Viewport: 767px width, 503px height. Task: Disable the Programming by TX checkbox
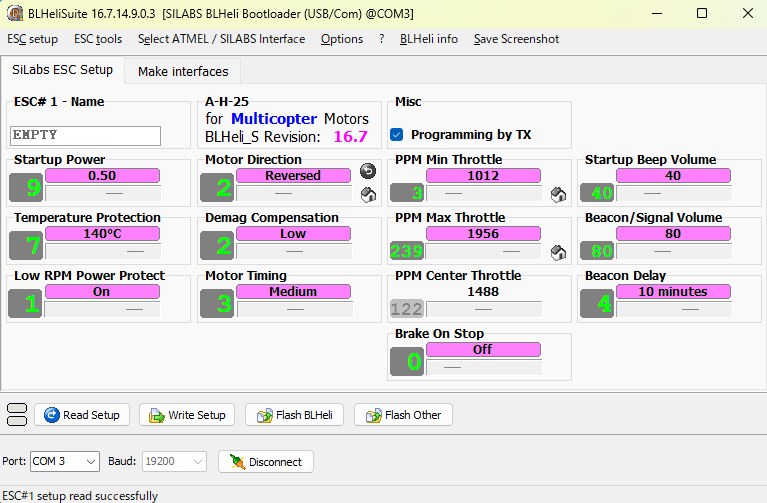coord(397,134)
